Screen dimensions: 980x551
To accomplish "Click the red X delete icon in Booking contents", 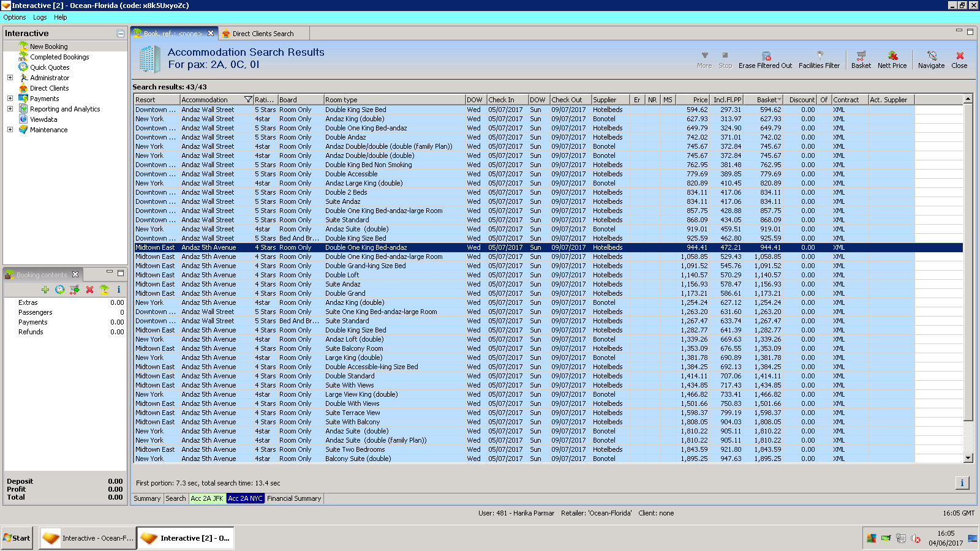I will click(89, 290).
